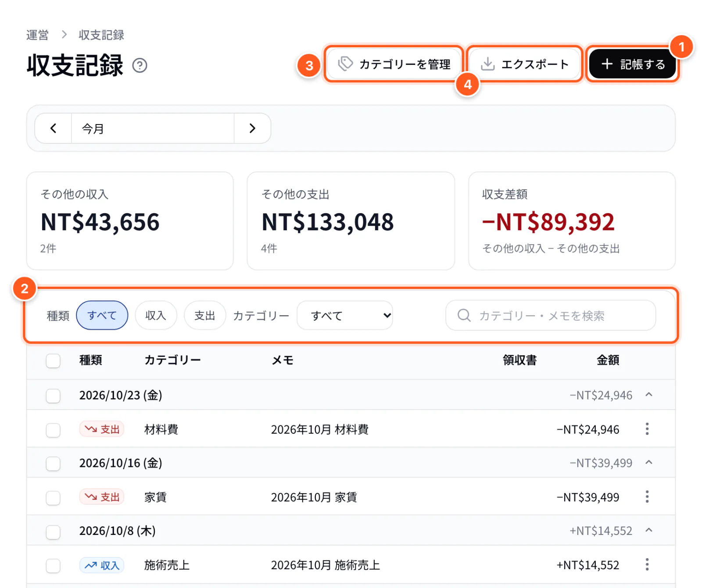The image size is (702, 588).
Task: Click the tag icon in カテゴリーを管理
Action: 345,64
